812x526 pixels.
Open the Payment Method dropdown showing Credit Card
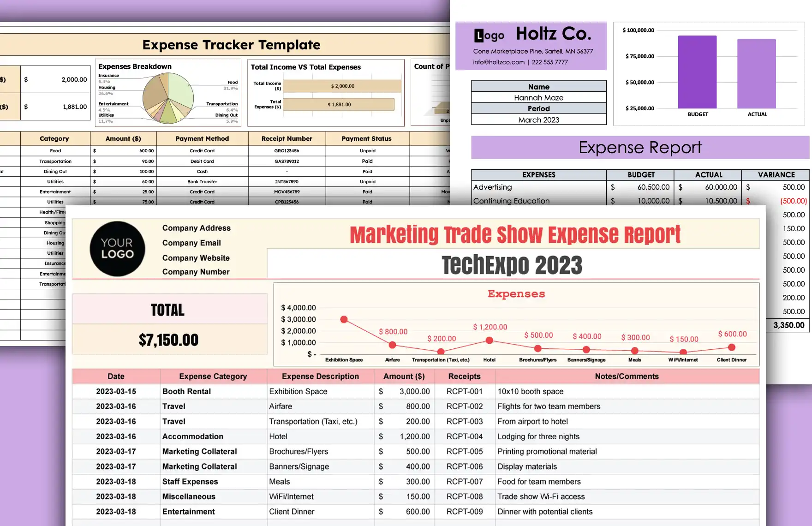tap(202, 150)
